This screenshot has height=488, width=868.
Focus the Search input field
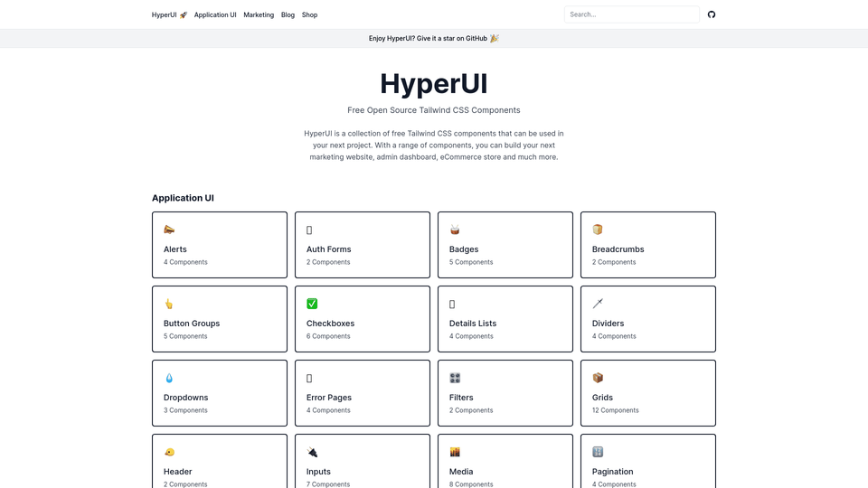pos(632,14)
